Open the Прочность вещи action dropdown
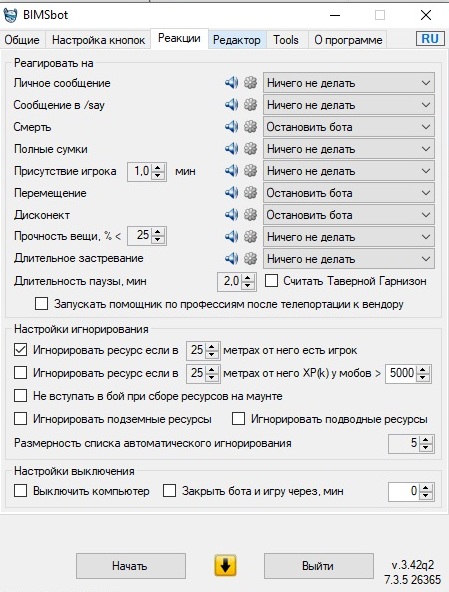Image resolution: width=449 pixels, height=592 pixels. click(x=349, y=237)
